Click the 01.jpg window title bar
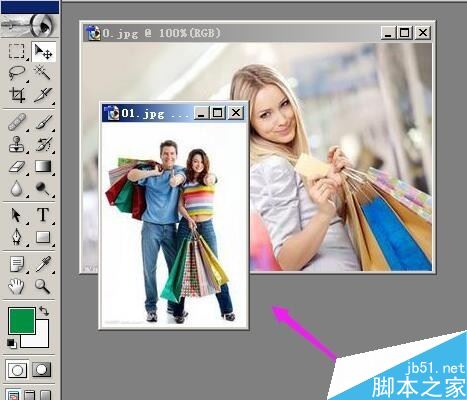The image size is (467, 400). pos(173,113)
